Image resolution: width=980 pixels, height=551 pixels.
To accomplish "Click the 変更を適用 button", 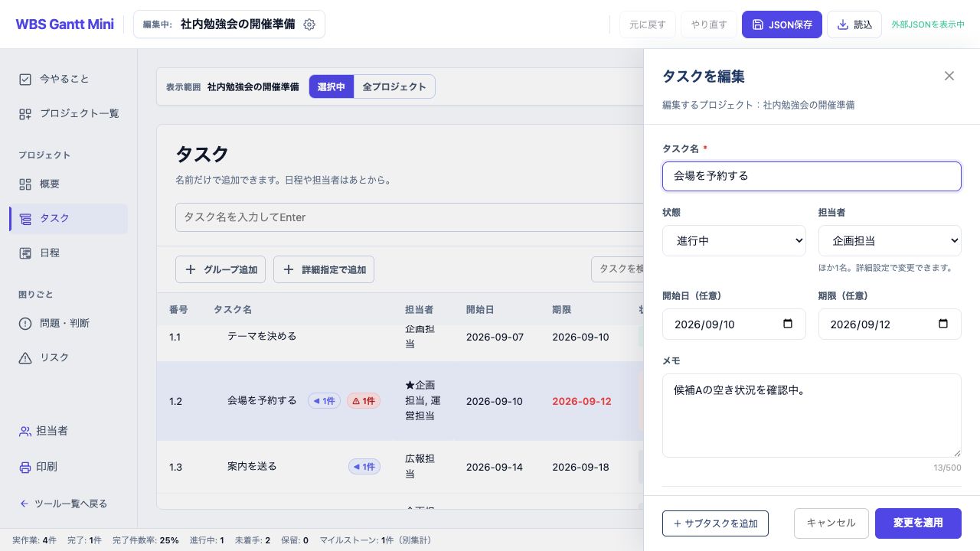I will coord(918,523).
